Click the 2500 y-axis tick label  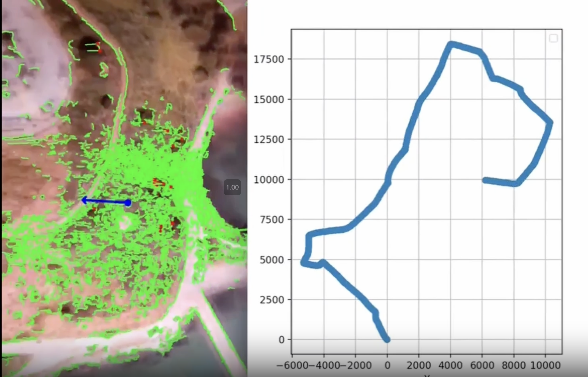(272, 300)
